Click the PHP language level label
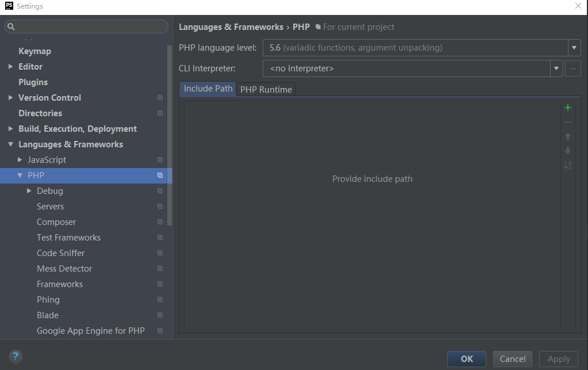Viewport: 588px width, 370px height. tap(218, 48)
